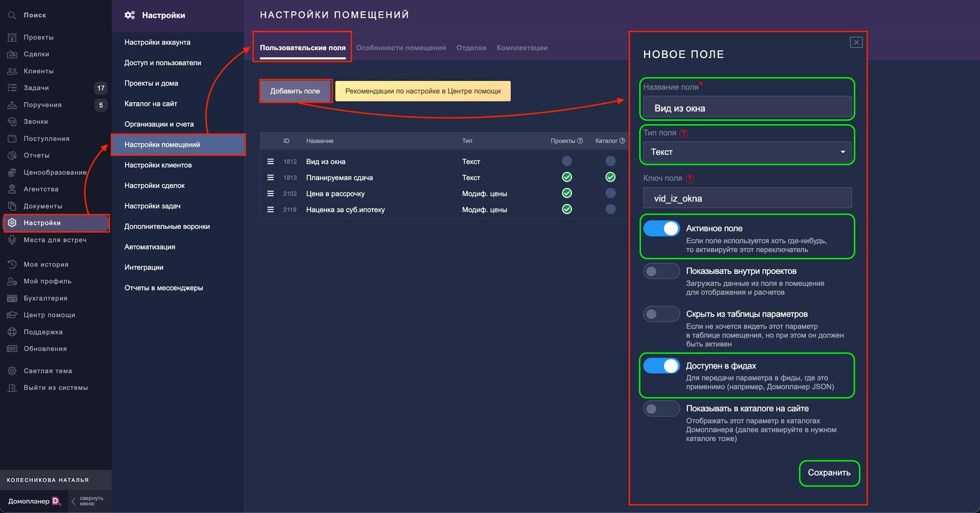Screen dimensions: 980x513
Task: Open the Projects sidebar icon
Action: [12, 37]
